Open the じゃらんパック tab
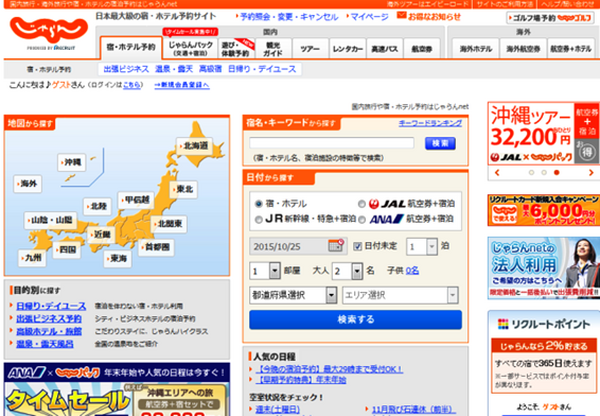 coord(190,48)
